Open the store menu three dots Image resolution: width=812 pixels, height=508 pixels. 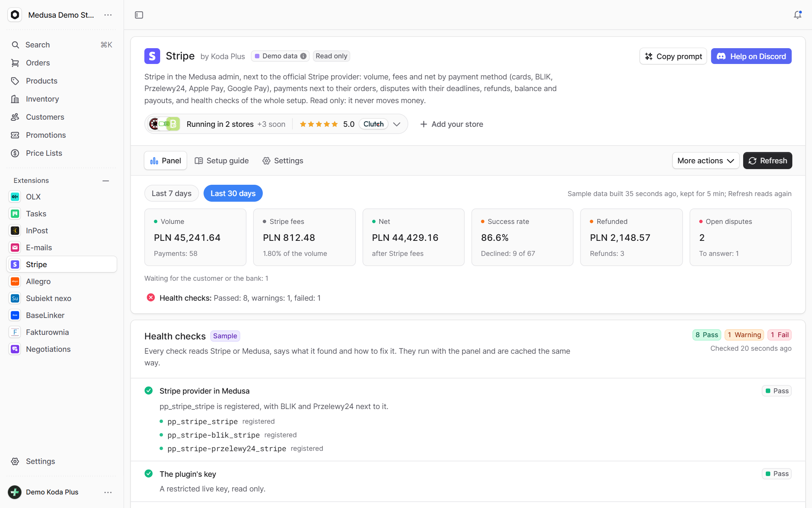[108, 15]
